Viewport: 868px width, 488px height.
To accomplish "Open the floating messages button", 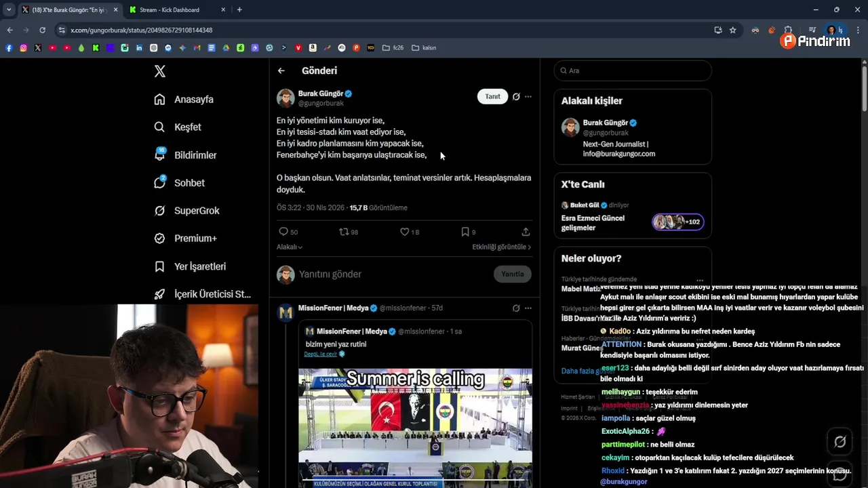I will tap(840, 474).
